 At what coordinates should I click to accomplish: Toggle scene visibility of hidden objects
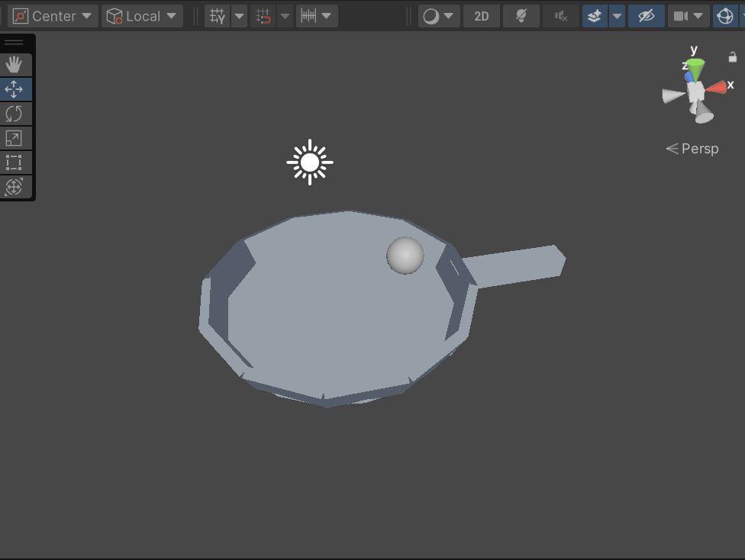647,16
